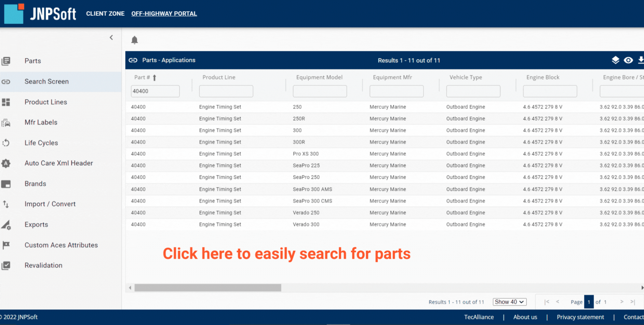The height and width of the screenshot is (325, 644).
Task: Sort by Part # column arrow
Action: [154, 78]
